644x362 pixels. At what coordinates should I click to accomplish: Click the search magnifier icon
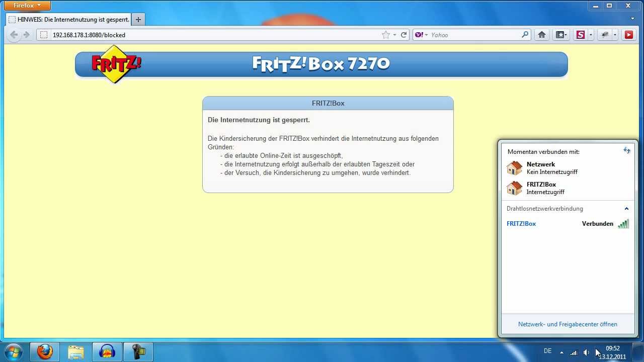pos(525,35)
